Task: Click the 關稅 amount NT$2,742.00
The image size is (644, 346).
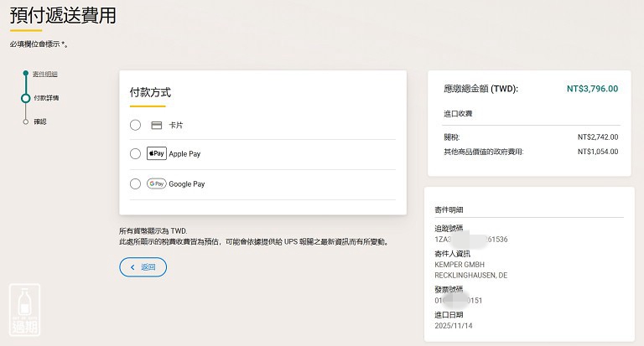Action: [x=597, y=137]
